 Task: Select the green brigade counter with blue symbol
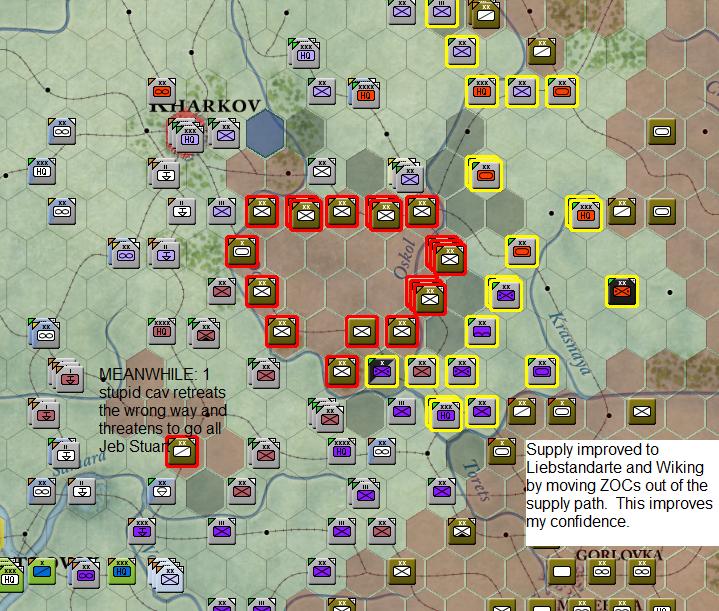coord(42,572)
